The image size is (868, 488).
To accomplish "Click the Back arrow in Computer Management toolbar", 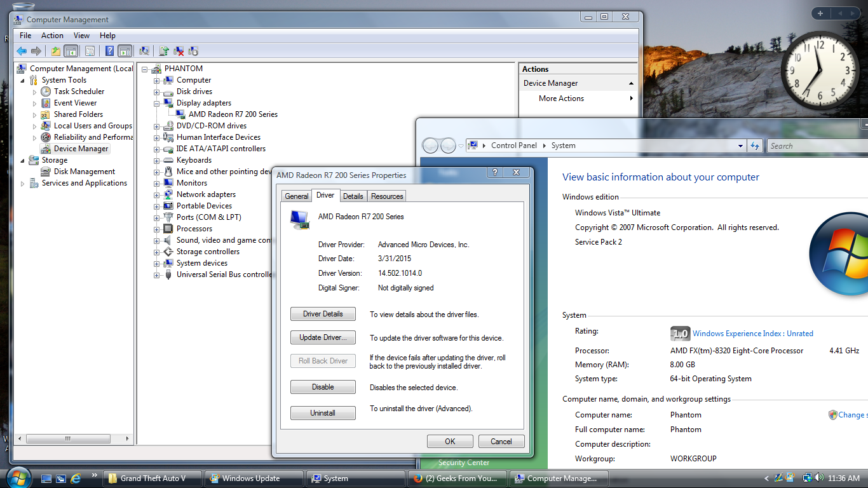I will coord(22,51).
